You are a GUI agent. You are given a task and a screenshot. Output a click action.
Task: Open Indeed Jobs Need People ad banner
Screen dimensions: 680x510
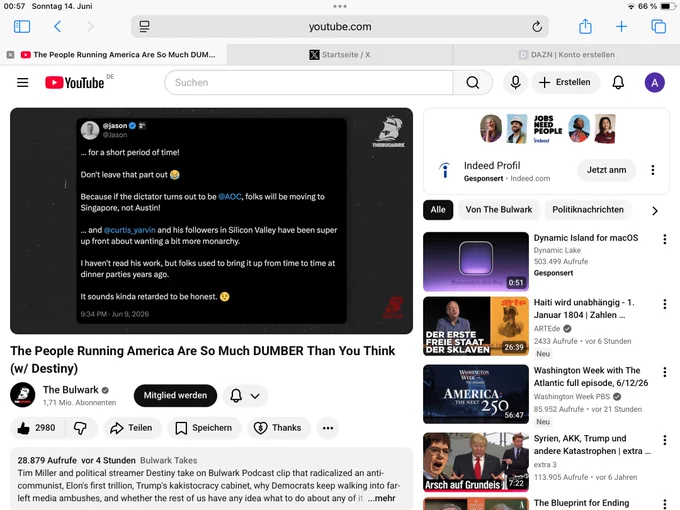coord(547,129)
